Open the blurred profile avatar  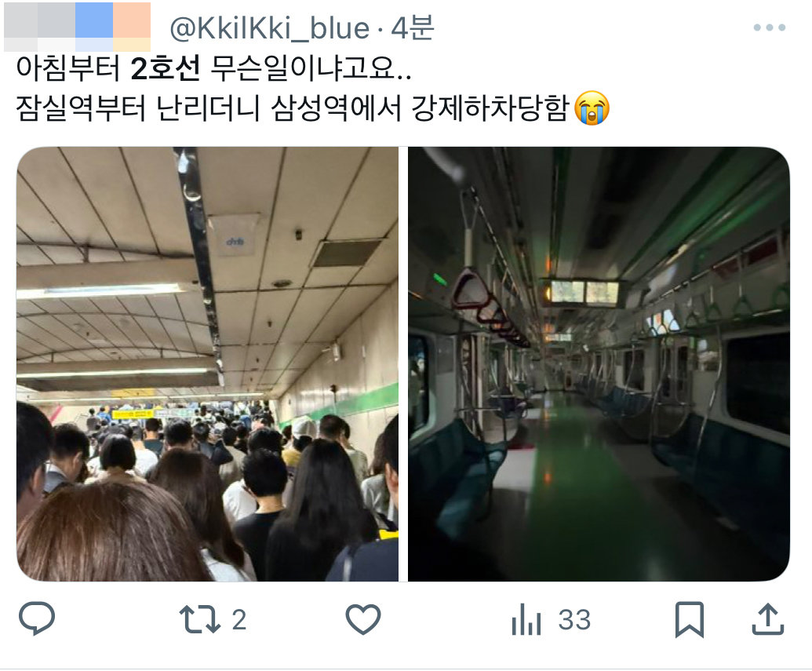[x=77, y=27]
